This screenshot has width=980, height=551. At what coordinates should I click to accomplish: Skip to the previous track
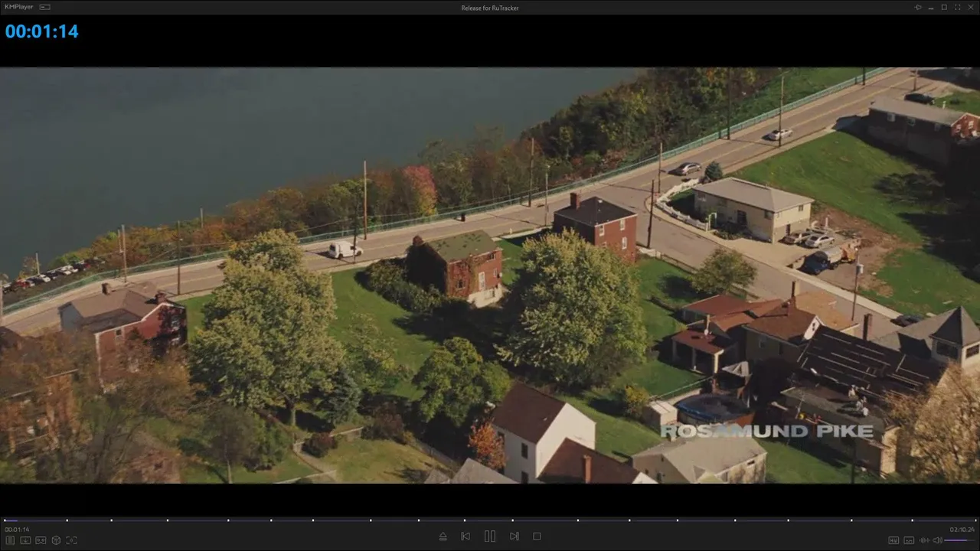(465, 536)
